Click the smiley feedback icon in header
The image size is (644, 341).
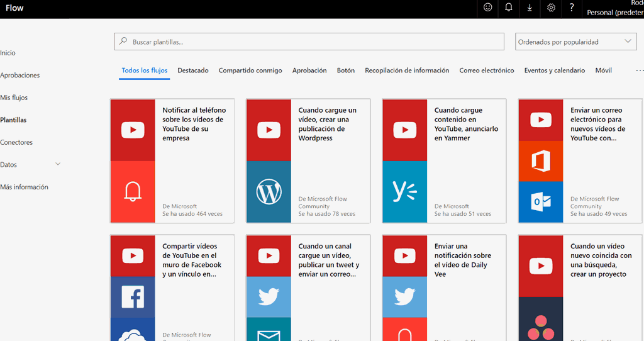(488, 8)
